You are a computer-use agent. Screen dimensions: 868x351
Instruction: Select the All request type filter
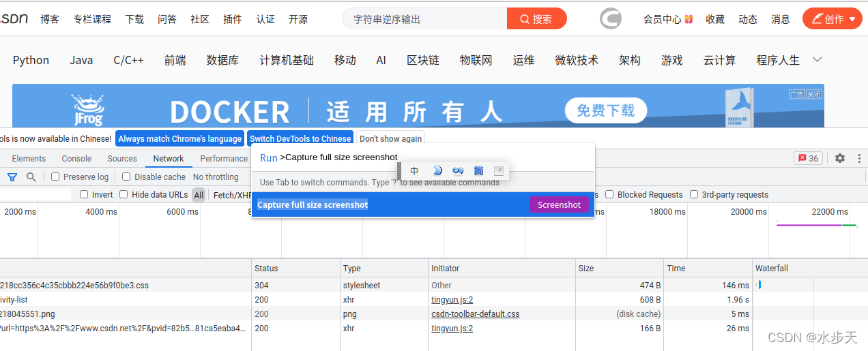click(199, 195)
